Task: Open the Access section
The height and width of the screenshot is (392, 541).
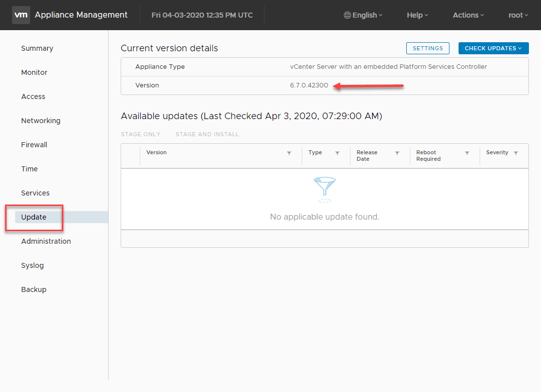Action: pos(33,96)
